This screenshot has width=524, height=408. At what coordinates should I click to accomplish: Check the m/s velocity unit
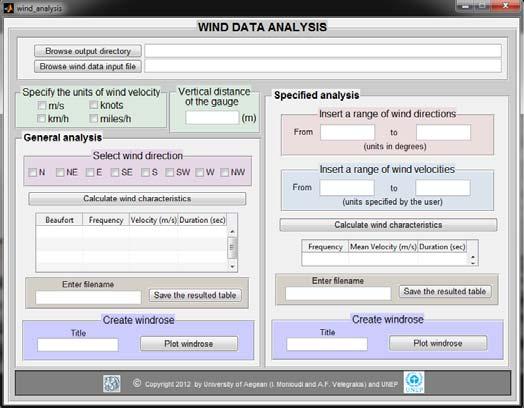tap(42, 106)
